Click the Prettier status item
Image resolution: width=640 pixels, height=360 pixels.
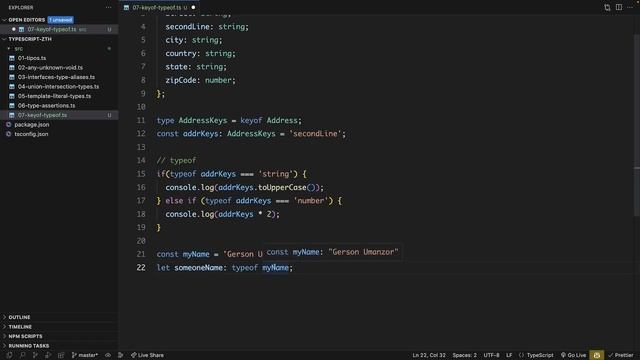[621, 355]
